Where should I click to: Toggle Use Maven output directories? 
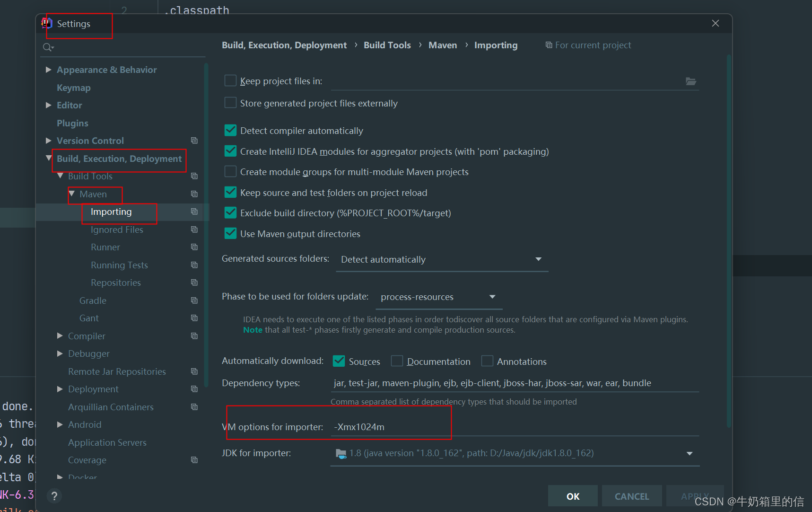coord(230,233)
